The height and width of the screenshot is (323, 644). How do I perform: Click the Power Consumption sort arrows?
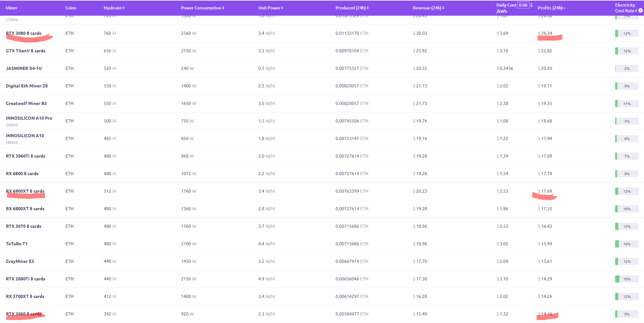(223, 8)
